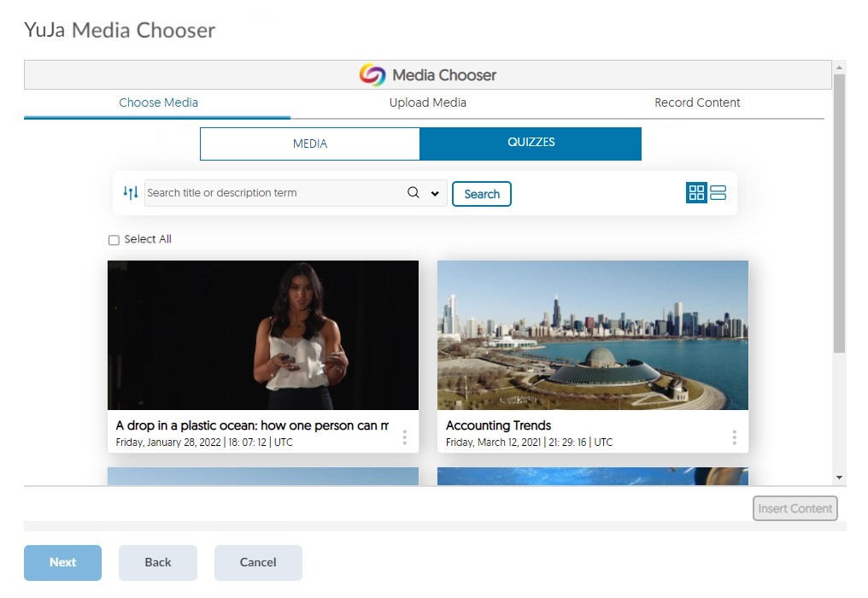Check the Select All checkbox

coord(114,240)
